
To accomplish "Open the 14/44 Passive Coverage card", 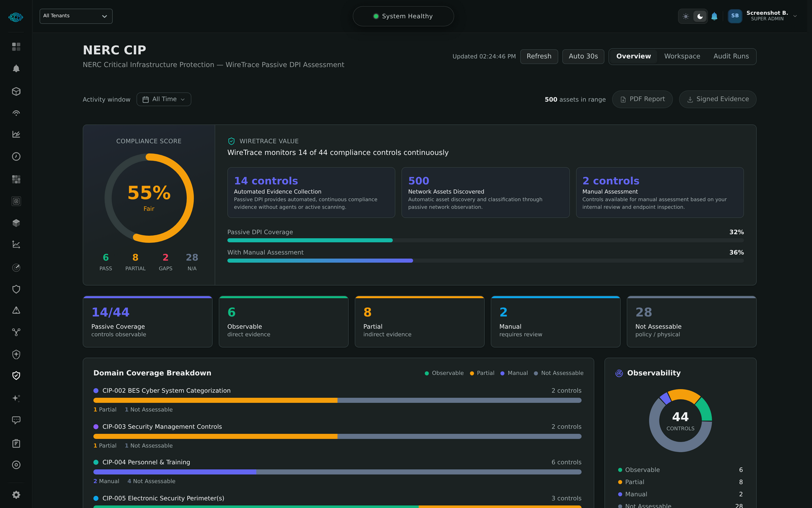I will coord(148,322).
